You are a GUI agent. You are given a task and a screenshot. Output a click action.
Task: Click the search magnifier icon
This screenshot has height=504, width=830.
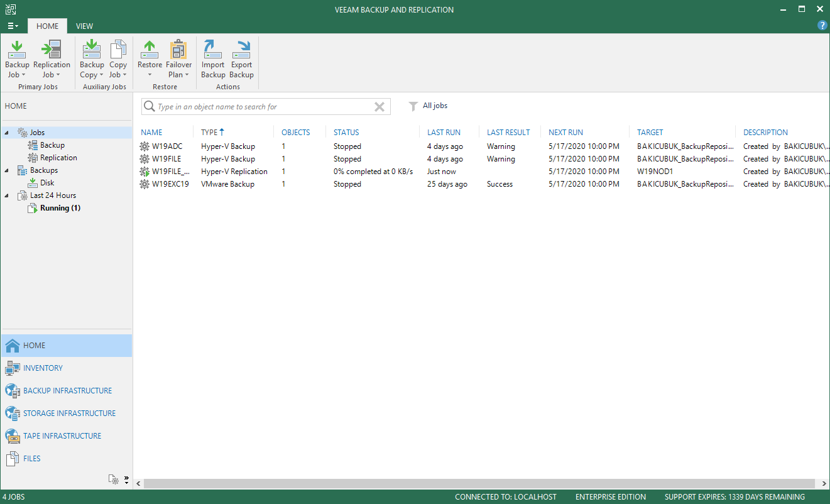coord(149,107)
